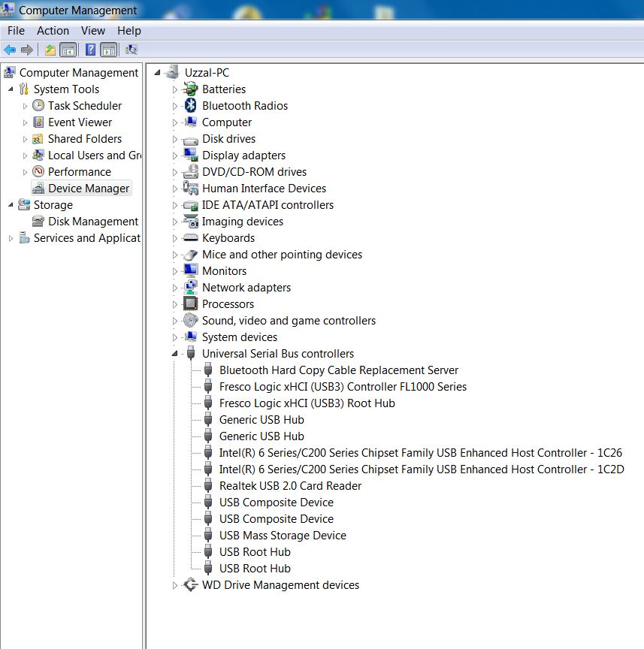
Task: Select Local Users and Groups in left tree
Action: (95, 155)
